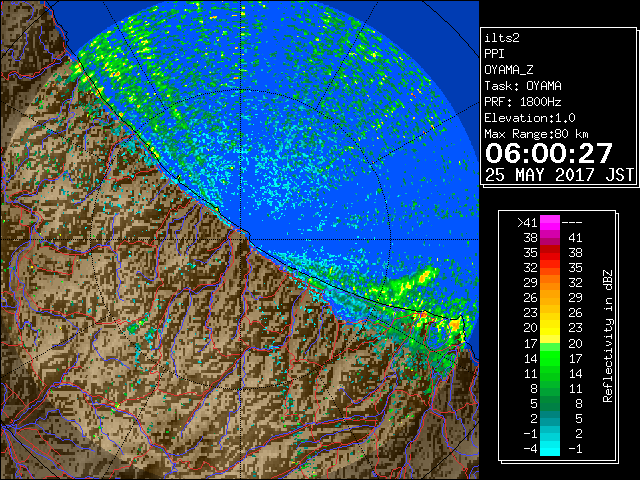Click the '-4' legend value at scale bottom
This screenshot has width=640, height=480.
coord(530,448)
